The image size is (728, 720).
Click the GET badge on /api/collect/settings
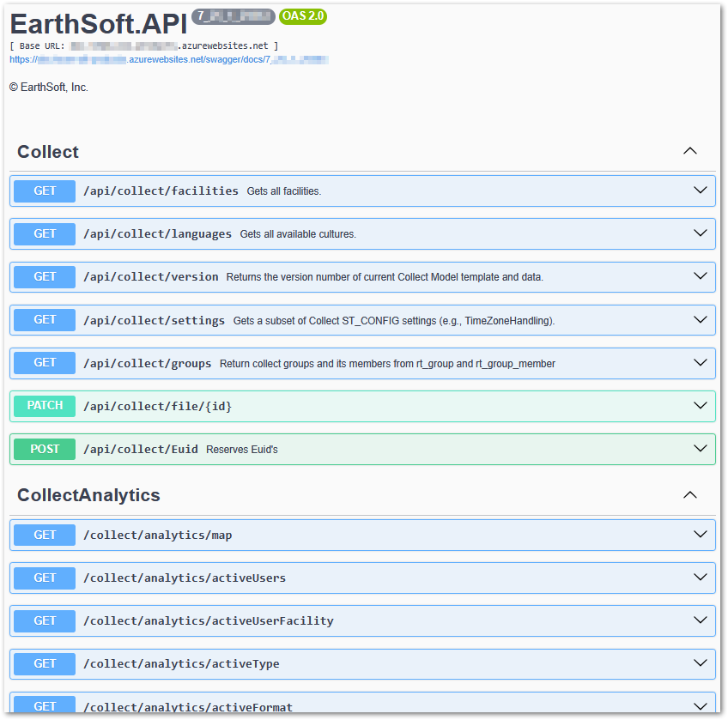point(44,319)
